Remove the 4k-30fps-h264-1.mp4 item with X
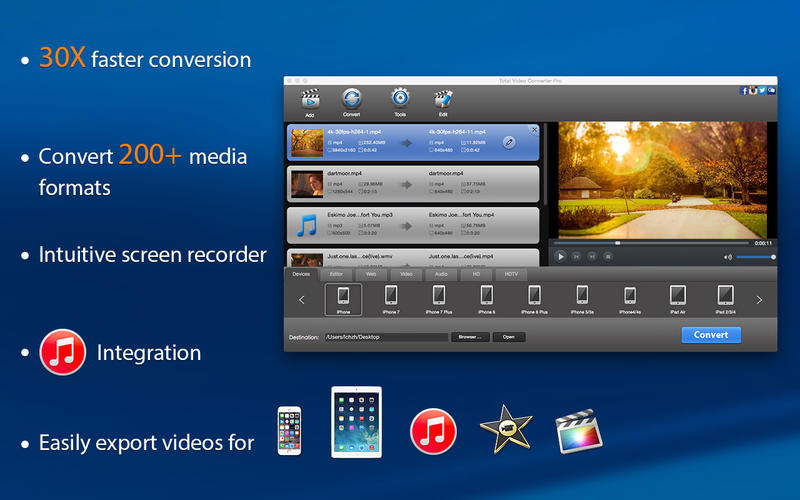Image resolution: width=800 pixels, height=500 pixels. coord(533,130)
